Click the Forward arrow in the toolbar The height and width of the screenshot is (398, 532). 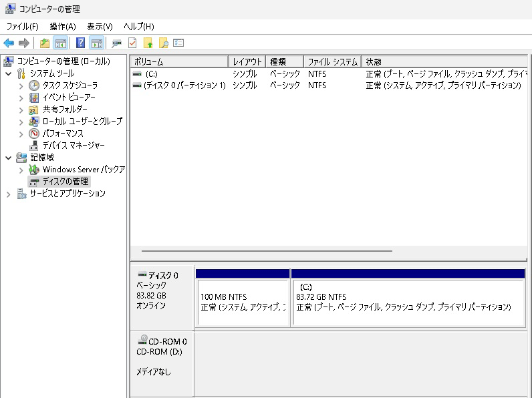(x=24, y=43)
